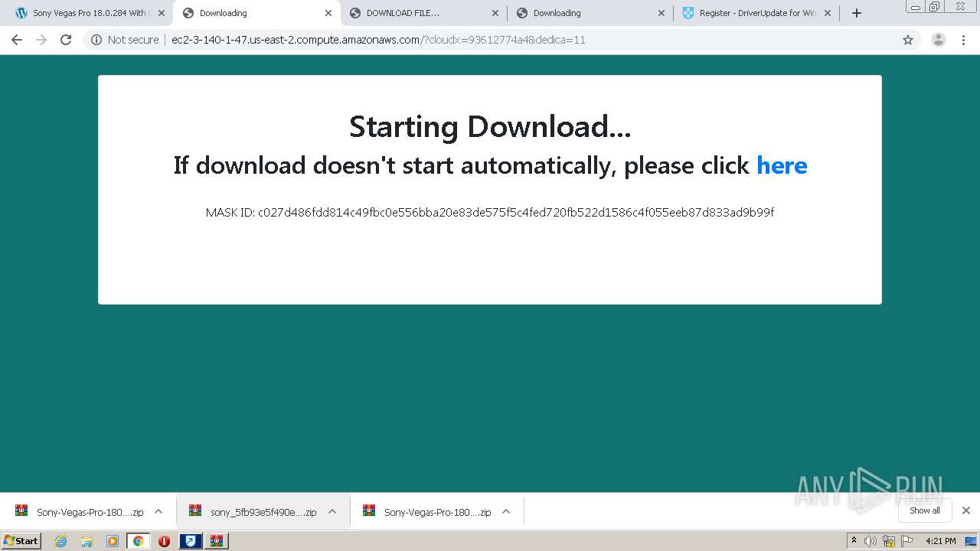
Task: Close the DriverUpdate tab
Action: coord(828,13)
